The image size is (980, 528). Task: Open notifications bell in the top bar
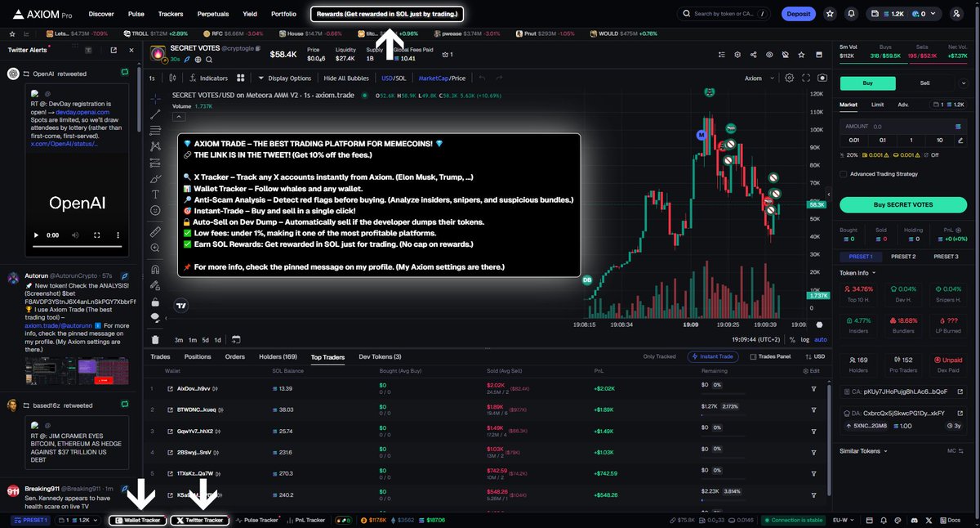[x=852, y=14]
